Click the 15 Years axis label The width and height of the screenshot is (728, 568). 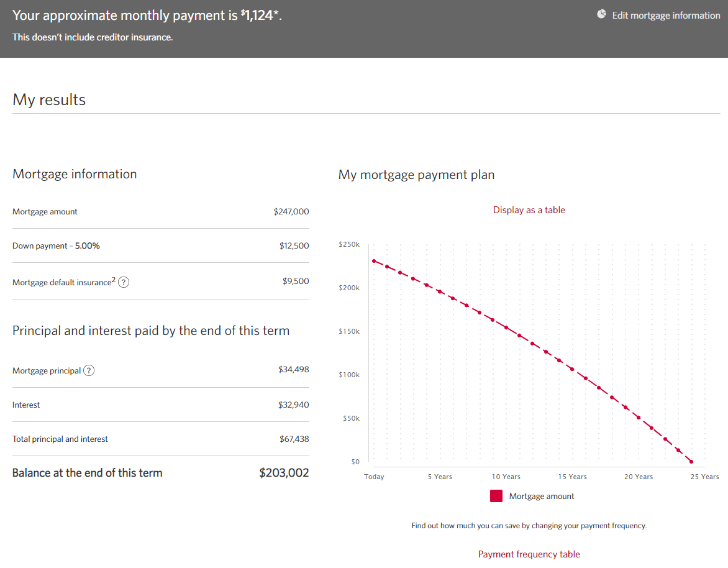tap(572, 477)
